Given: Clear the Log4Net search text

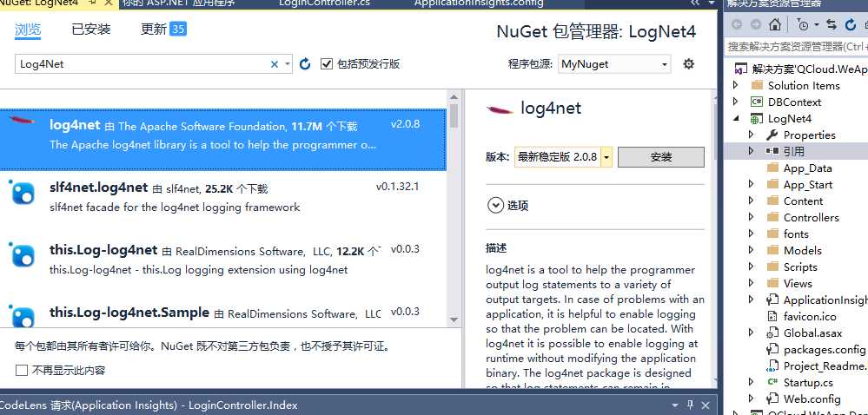Looking at the screenshot, I should [x=274, y=64].
